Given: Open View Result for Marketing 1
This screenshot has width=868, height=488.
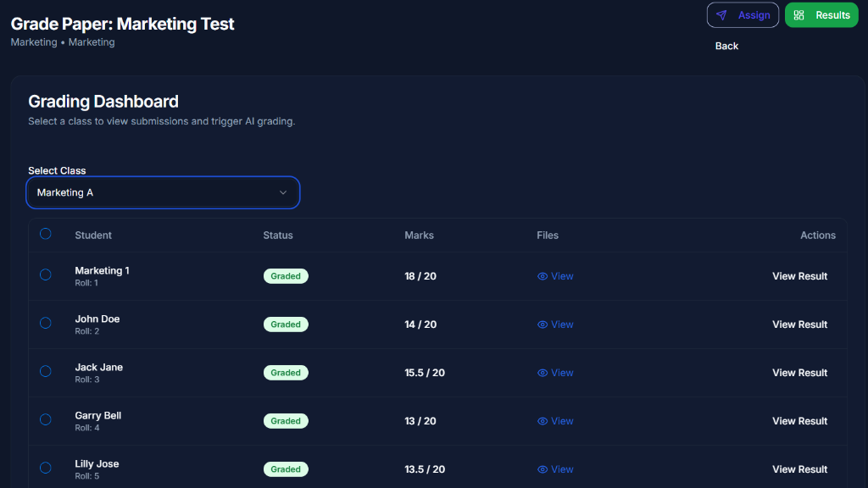Looking at the screenshot, I should [x=799, y=276].
